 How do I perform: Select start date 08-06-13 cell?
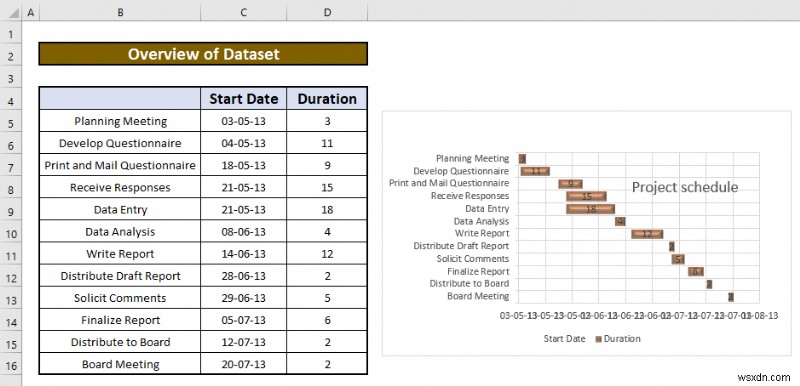(244, 231)
